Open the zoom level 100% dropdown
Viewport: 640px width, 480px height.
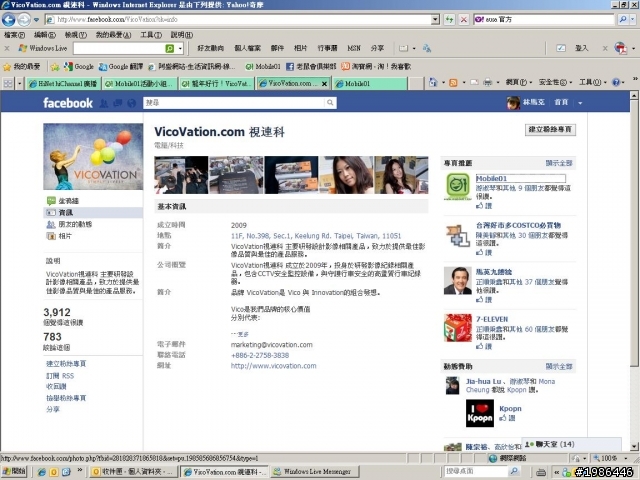point(626,458)
